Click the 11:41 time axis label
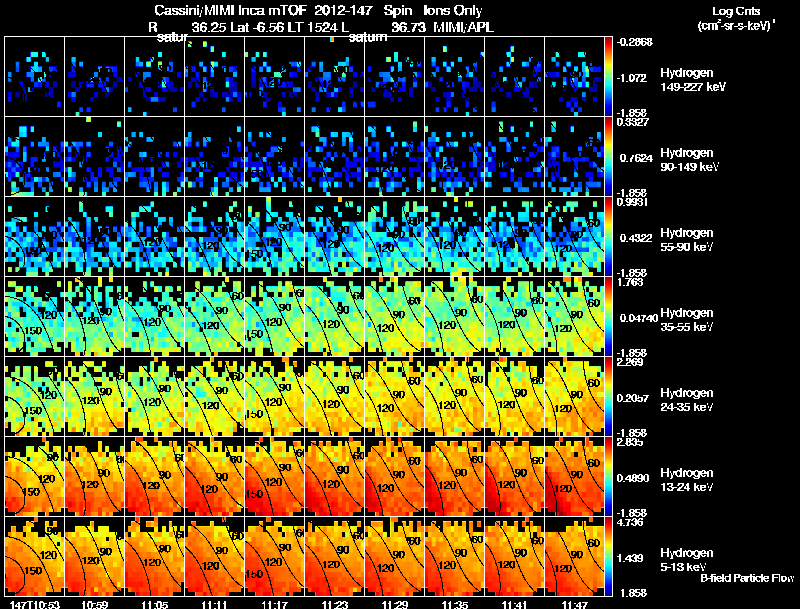Image resolution: width=800 pixels, height=609 pixels. coord(514,604)
